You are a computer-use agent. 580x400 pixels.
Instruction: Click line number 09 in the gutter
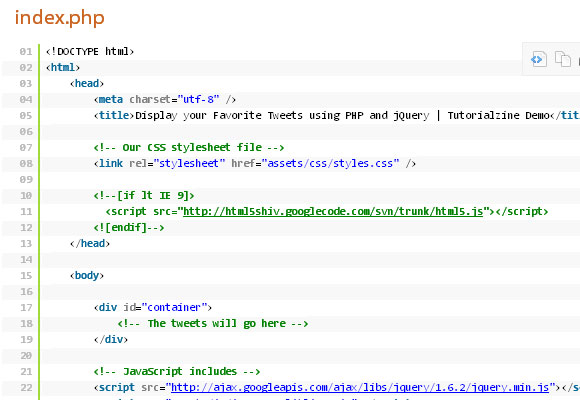(x=26, y=179)
